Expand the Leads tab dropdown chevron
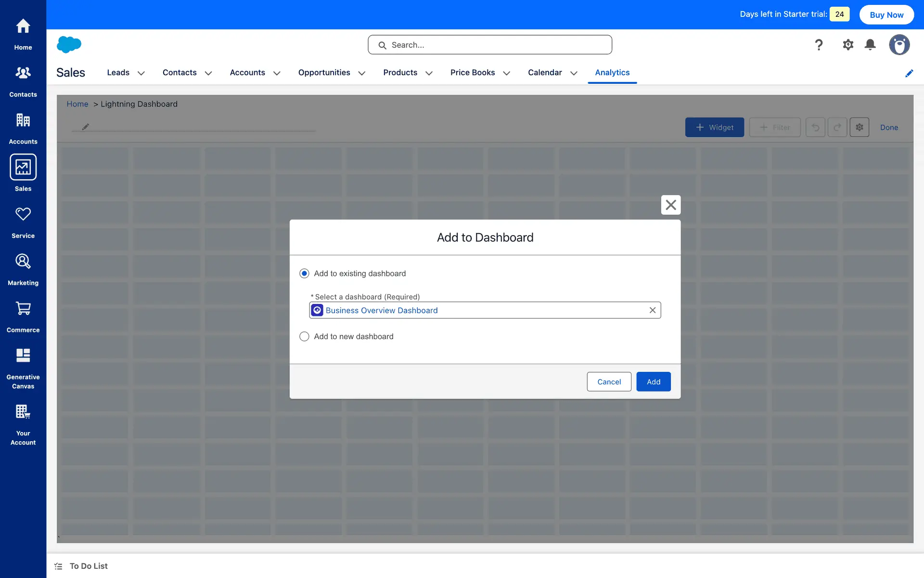The height and width of the screenshot is (578, 924). pyautogui.click(x=141, y=73)
